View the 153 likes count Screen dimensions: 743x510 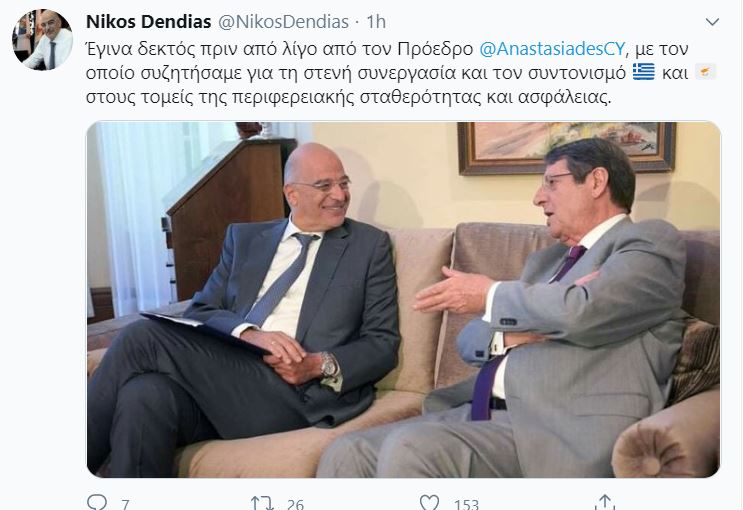point(466,504)
